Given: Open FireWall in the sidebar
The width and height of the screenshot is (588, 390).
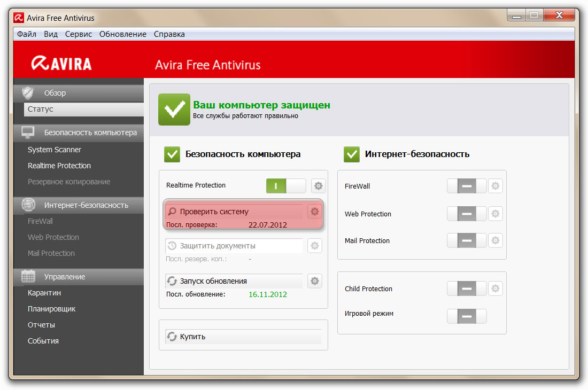Looking at the screenshot, I should [x=40, y=221].
